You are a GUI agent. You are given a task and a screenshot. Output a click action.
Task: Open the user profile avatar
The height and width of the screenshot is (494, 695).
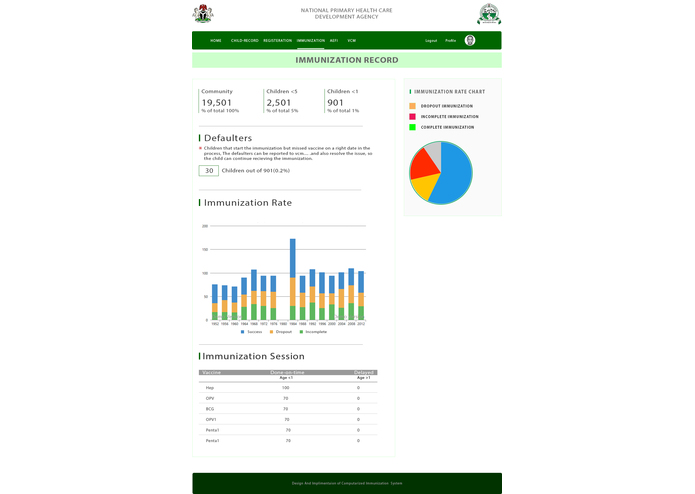tap(470, 40)
